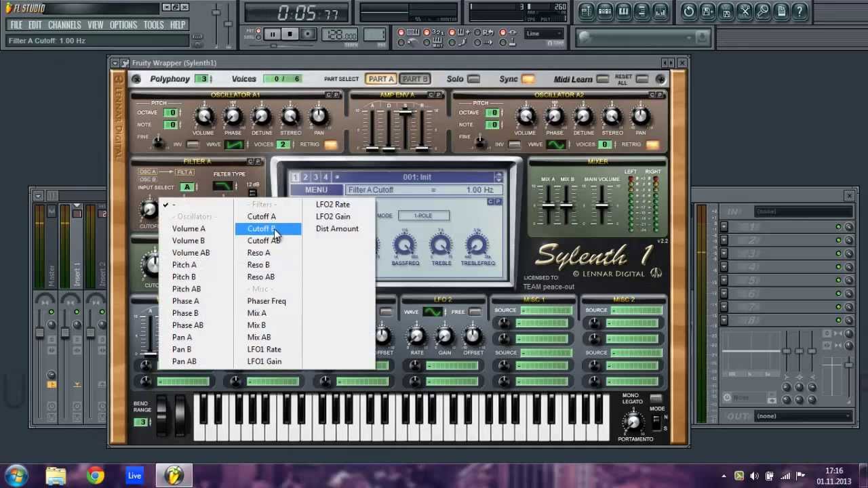Toggle the Solo switch
The width and height of the screenshot is (868, 488).
(473, 79)
